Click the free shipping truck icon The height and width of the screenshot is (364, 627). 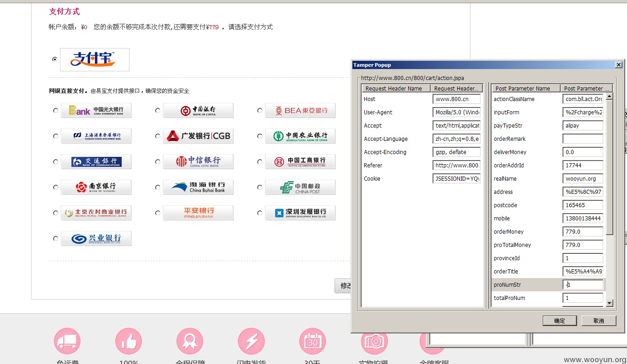point(67,342)
